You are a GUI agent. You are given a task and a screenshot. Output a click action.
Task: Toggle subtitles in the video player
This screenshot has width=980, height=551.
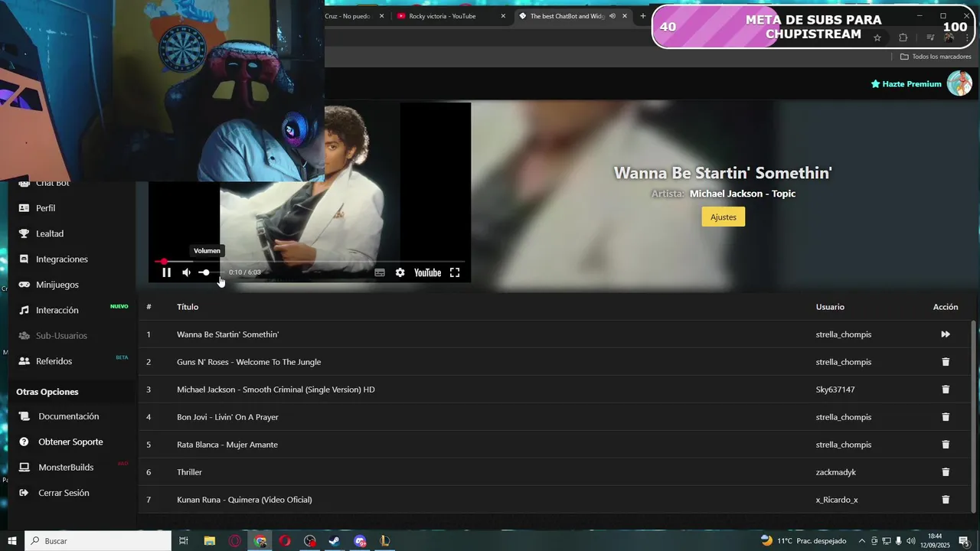pyautogui.click(x=380, y=272)
